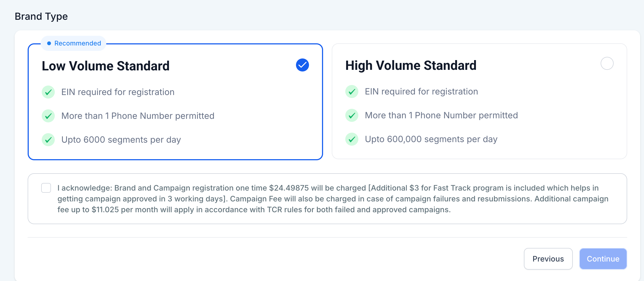Image resolution: width=644 pixels, height=281 pixels.
Task: Click the blue dot in Recommended badge
Action: (49, 43)
